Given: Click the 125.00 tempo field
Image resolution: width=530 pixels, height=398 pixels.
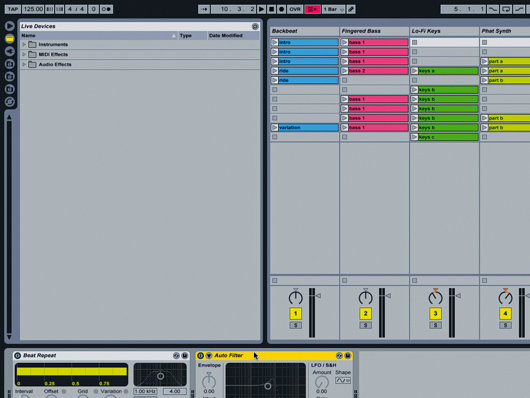Looking at the screenshot, I should (x=33, y=9).
